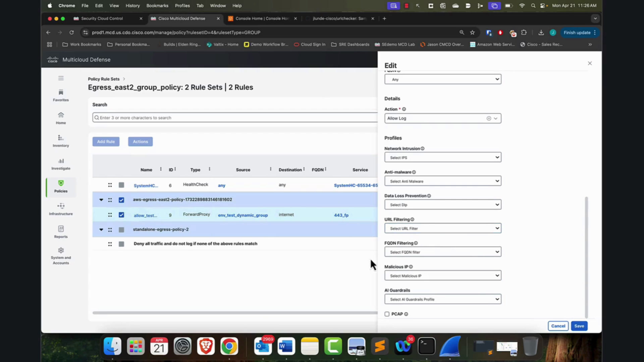Uncheck aws-egress-east2-policy rule set checkbox
644x362 pixels.
121,200
